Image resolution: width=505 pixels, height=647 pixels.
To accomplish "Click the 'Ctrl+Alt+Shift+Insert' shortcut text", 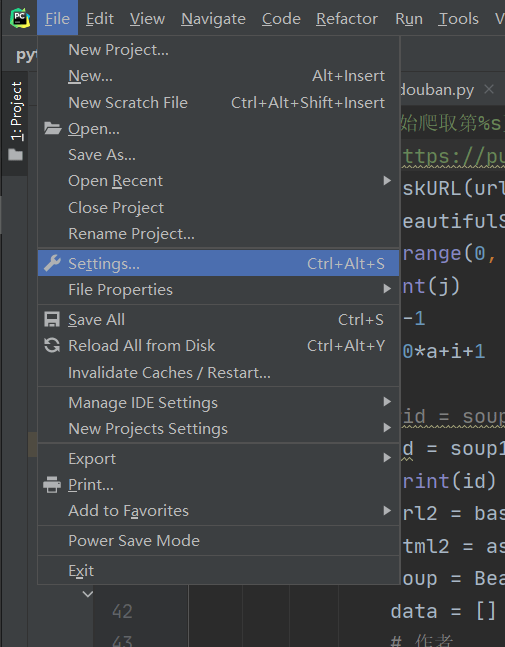I will (308, 102).
